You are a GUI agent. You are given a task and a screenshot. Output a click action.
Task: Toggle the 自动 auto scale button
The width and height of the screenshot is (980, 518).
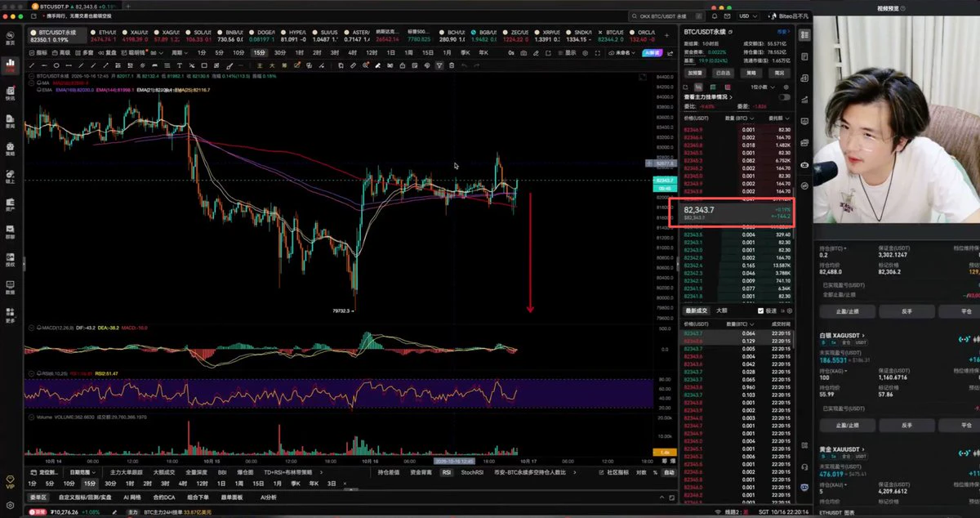(x=670, y=472)
